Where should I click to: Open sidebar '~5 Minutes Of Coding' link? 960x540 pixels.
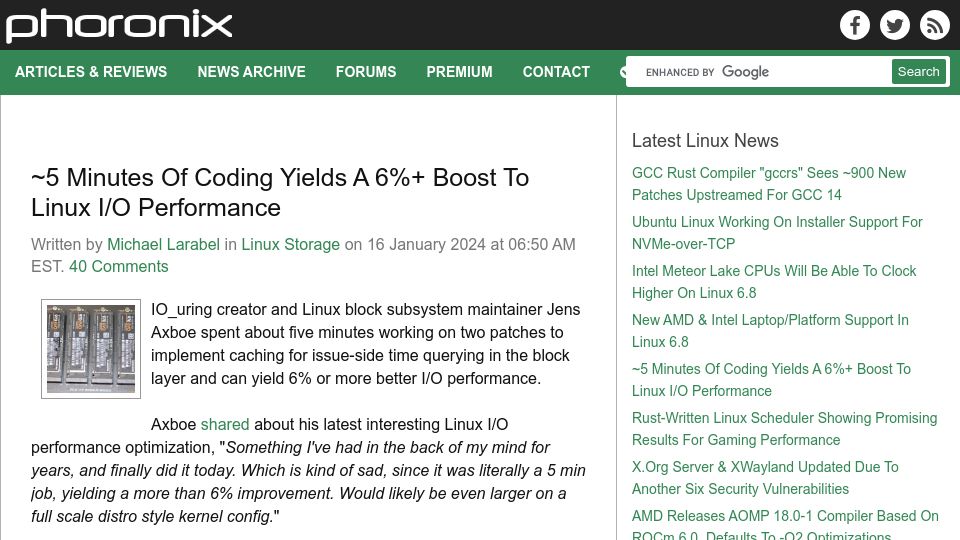tap(771, 380)
